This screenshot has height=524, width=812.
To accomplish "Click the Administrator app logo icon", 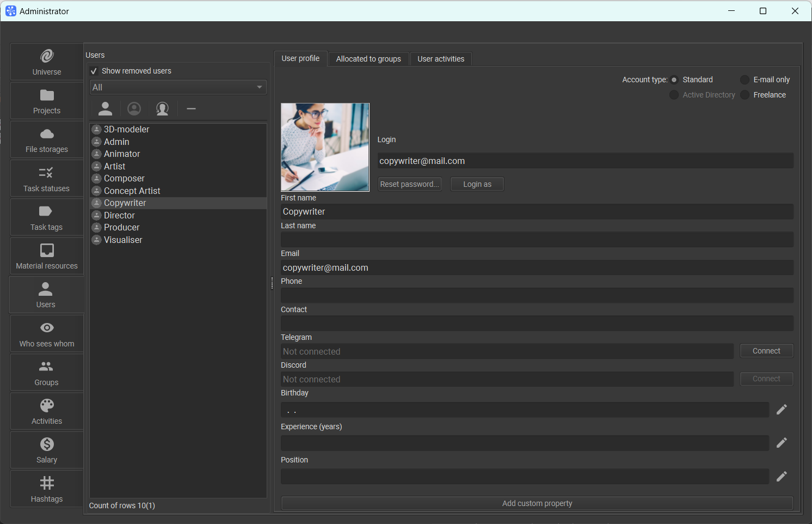I will pyautogui.click(x=11, y=11).
